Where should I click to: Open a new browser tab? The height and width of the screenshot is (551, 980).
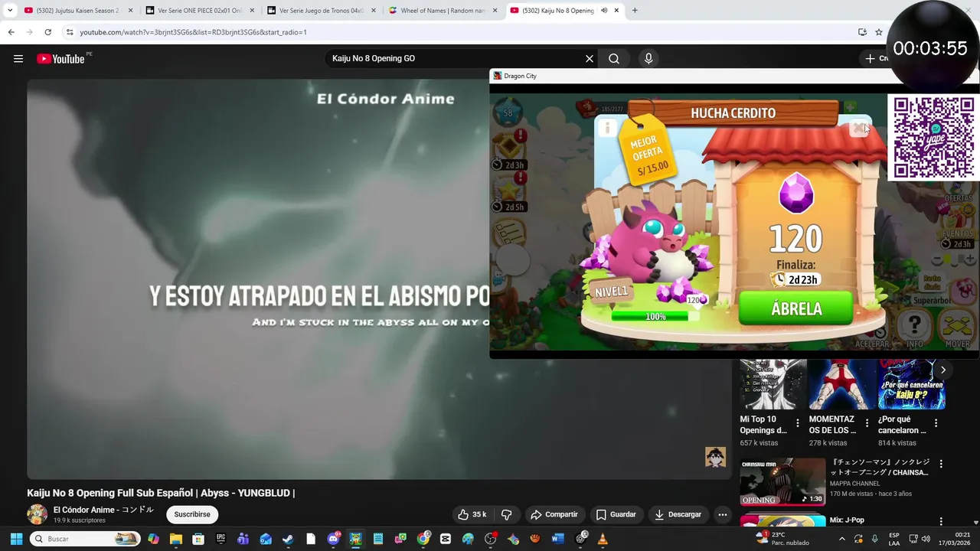635,11
